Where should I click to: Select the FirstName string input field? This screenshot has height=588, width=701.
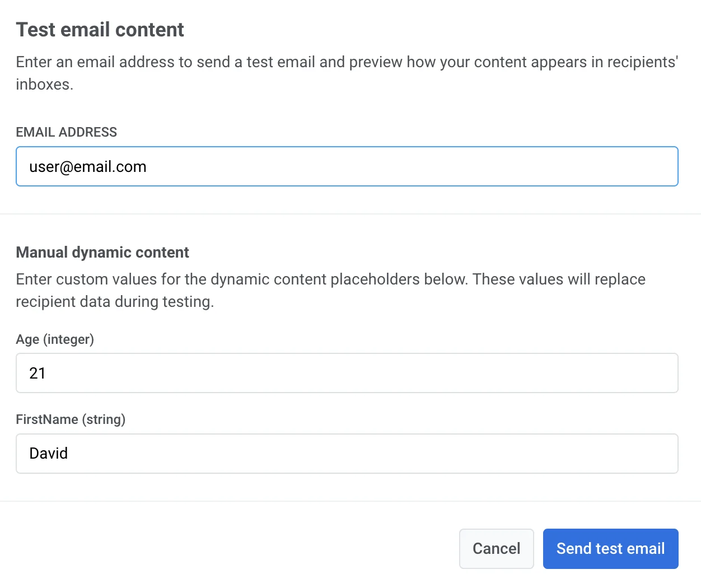click(347, 453)
